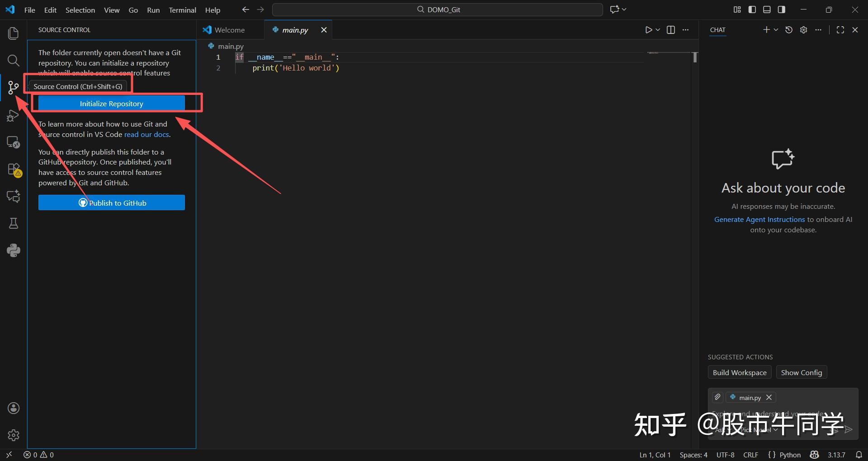868x461 pixels.
Task: Select the Python icon in the activity bar
Action: pos(13,250)
